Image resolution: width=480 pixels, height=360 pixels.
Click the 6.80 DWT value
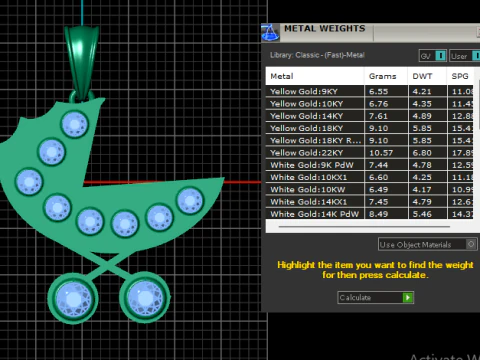pyautogui.click(x=422, y=153)
